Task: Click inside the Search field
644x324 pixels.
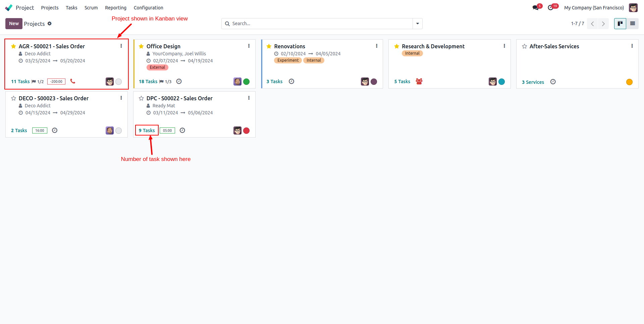Action: point(319,23)
